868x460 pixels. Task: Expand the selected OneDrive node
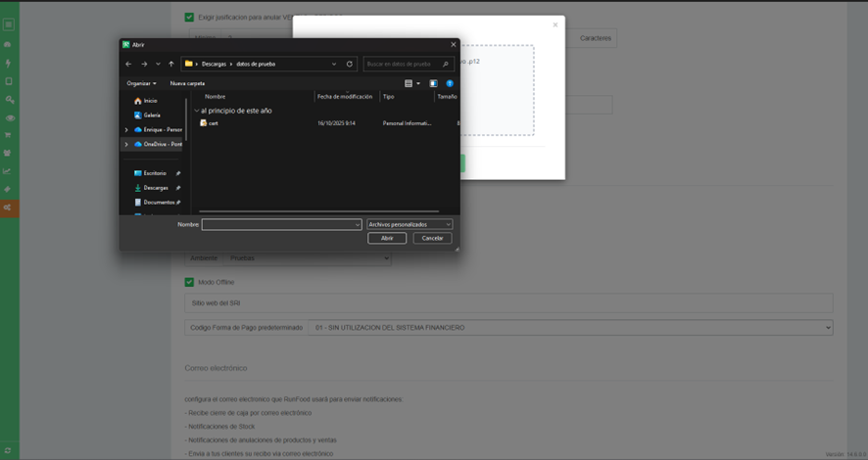pyautogui.click(x=126, y=144)
